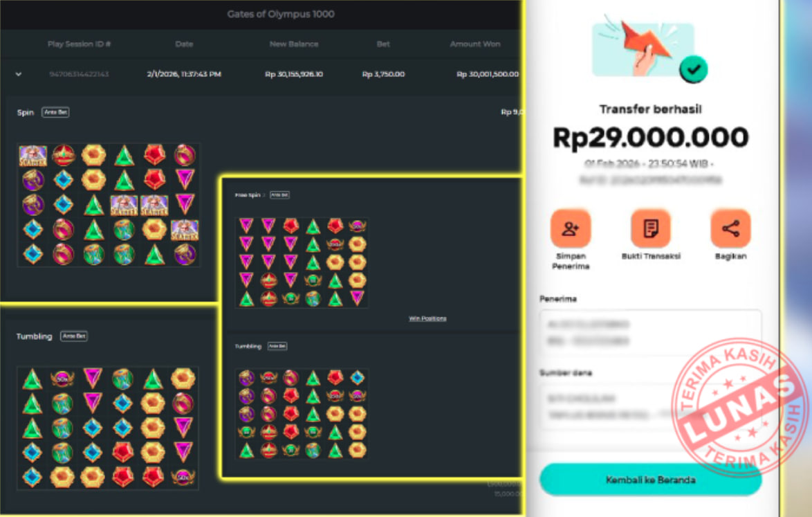812x517 pixels.
Task: Select the Play Session ID column header
Action: [80, 44]
